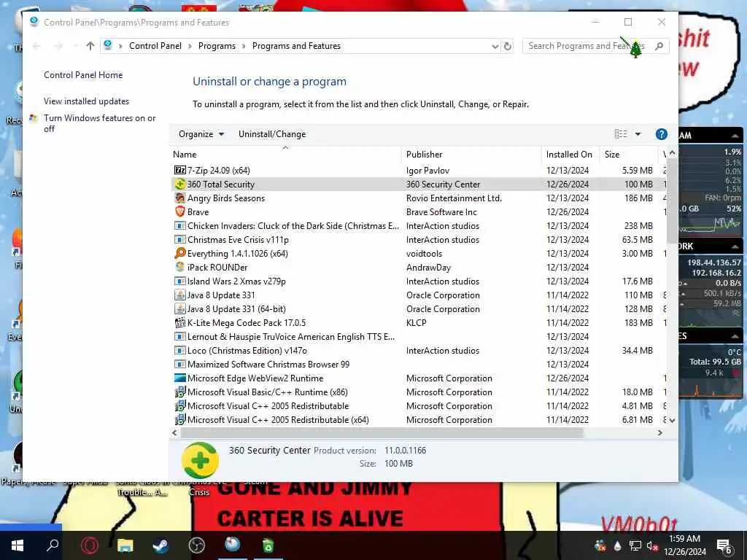The image size is (747, 560).
Task: Click the Loco (Christmas Edition) icon
Action: (179, 351)
